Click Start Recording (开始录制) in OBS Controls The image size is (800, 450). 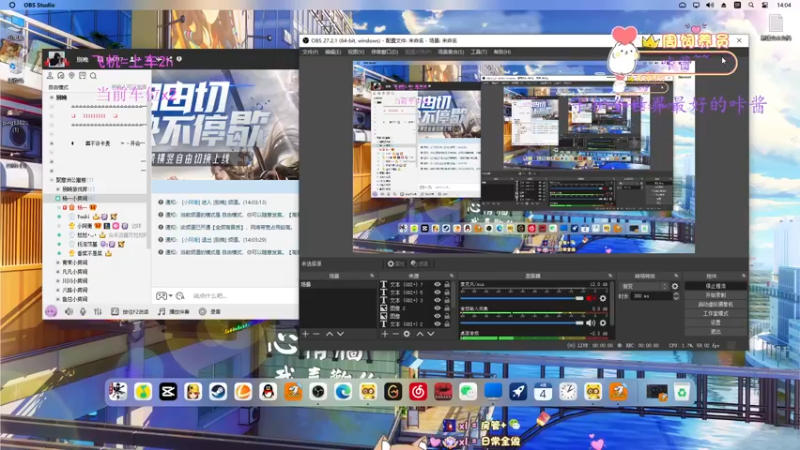pos(715,295)
